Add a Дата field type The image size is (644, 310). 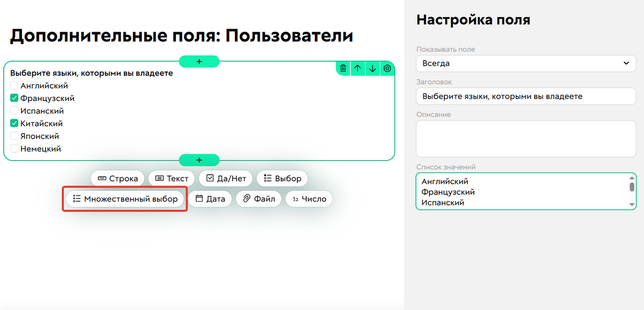210,198
